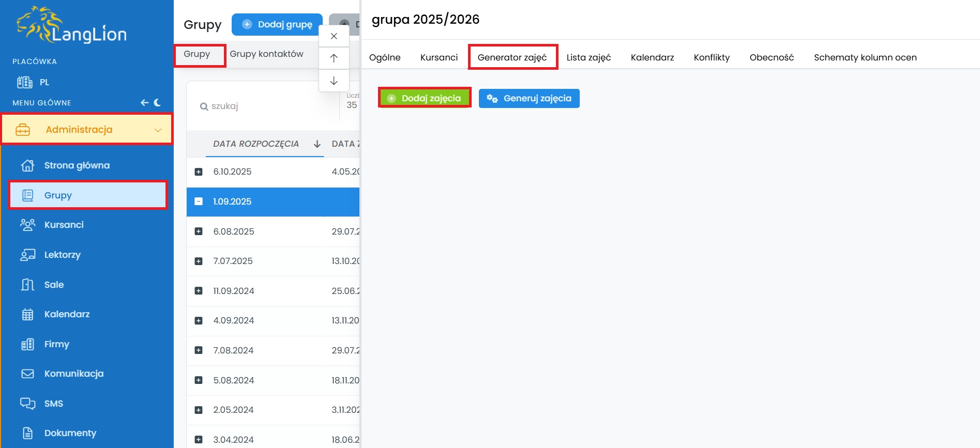Toggle dark mode moon icon

coord(157,103)
